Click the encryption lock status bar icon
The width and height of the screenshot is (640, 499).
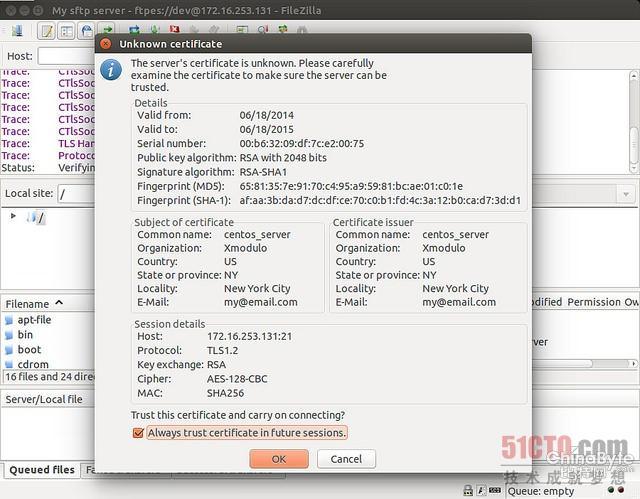[x=468, y=490]
